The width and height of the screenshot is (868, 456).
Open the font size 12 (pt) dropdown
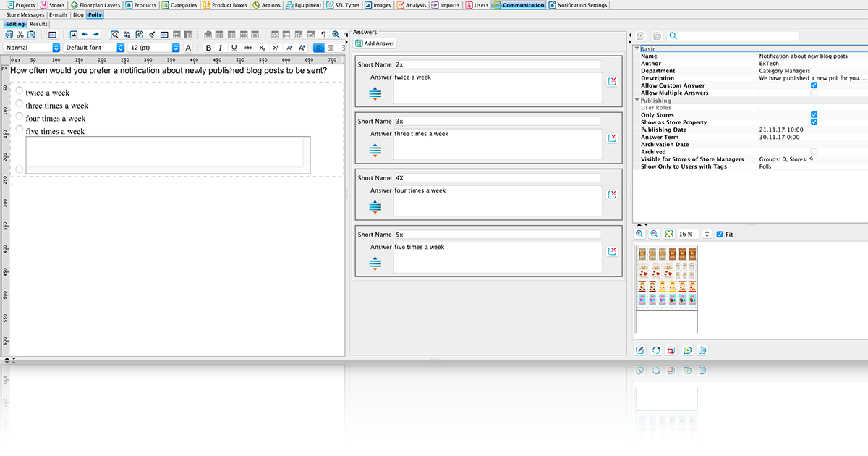point(155,48)
